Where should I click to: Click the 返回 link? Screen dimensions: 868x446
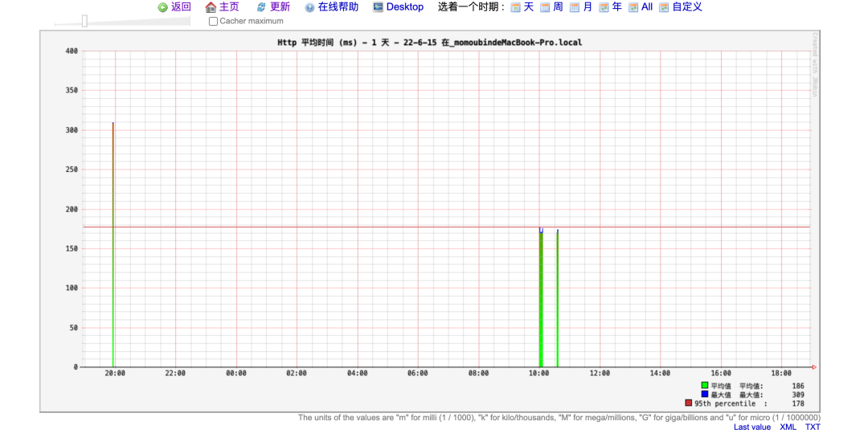[x=181, y=6]
